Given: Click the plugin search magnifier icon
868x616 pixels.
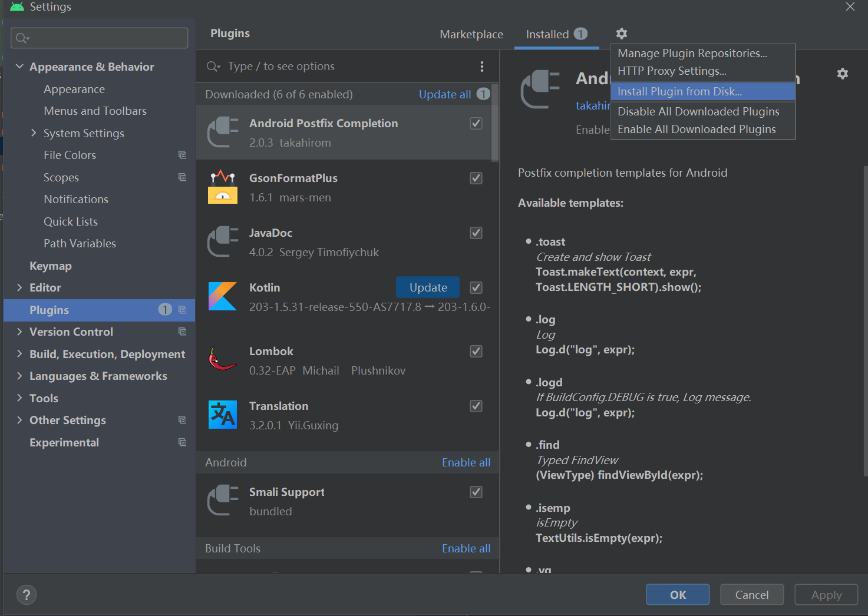Looking at the screenshot, I should (x=213, y=67).
